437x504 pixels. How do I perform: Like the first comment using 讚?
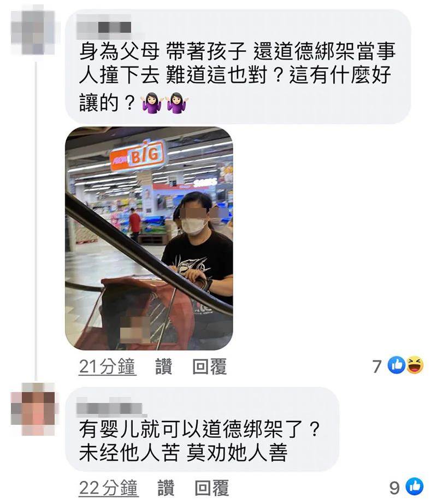click(164, 366)
